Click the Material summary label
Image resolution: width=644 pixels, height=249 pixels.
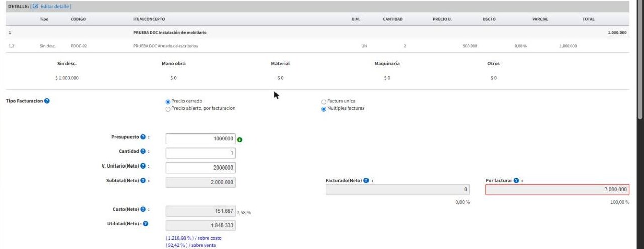tap(280, 64)
